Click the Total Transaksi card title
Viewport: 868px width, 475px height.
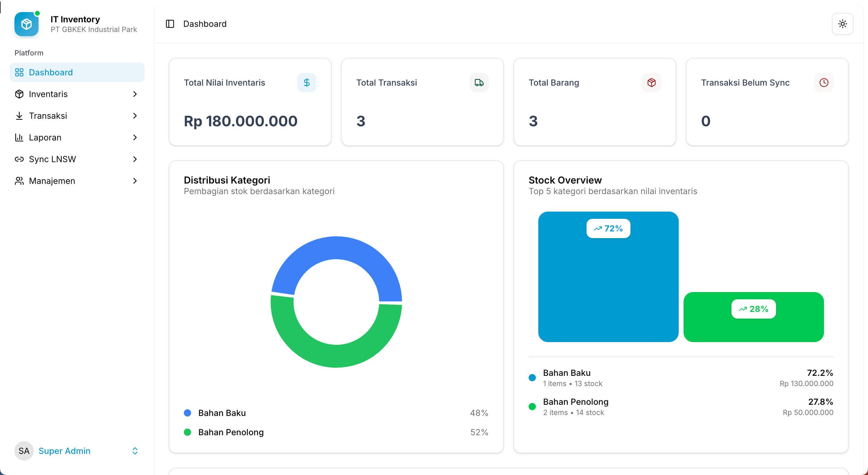pyautogui.click(x=386, y=83)
